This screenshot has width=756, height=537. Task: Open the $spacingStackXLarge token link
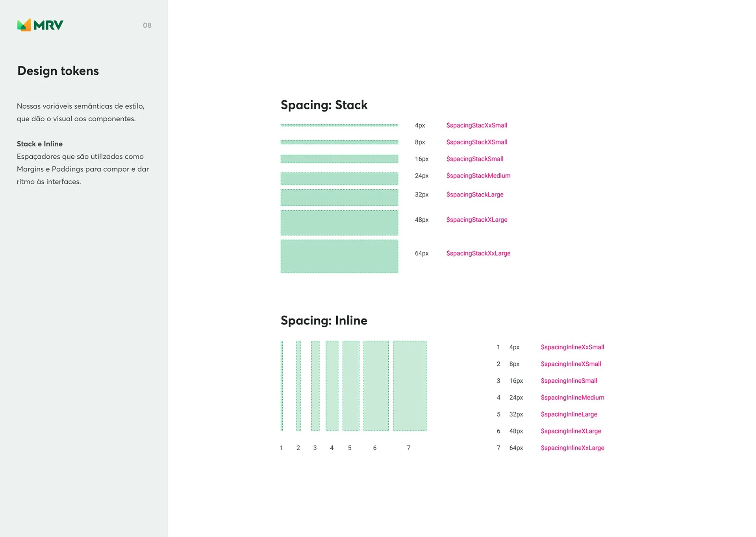click(476, 220)
